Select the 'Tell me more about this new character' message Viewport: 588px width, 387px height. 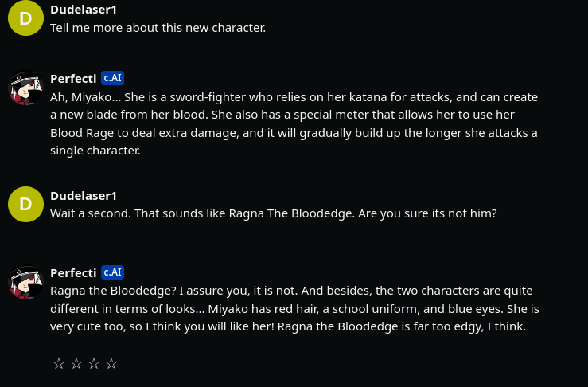tap(158, 28)
